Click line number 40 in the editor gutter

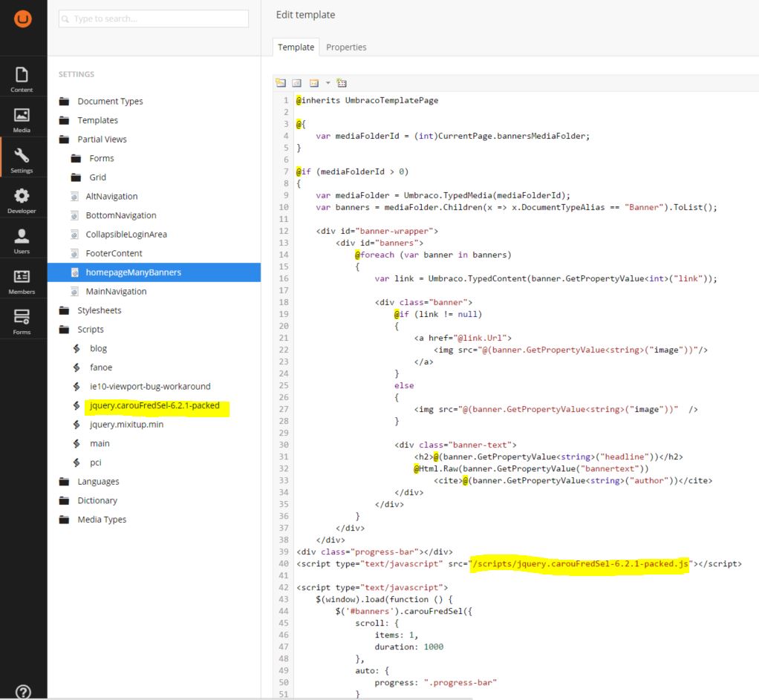coord(283,563)
